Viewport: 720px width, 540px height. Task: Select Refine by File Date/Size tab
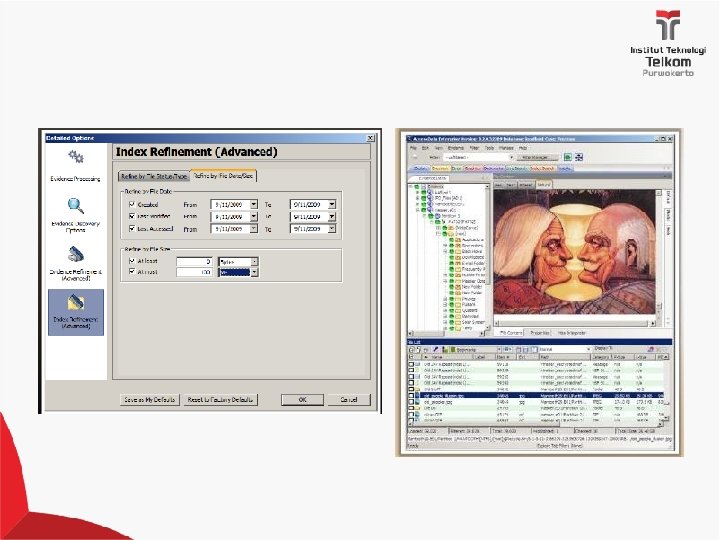223,176
